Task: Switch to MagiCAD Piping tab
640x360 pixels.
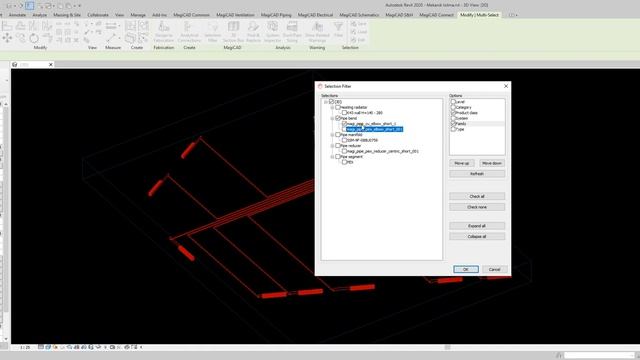Action: 276,15
